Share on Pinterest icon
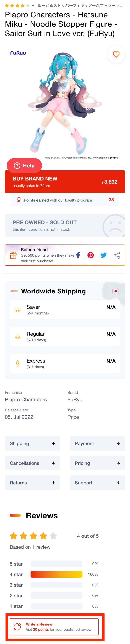The width and height of the screenshot is (130, 644). 91,255
